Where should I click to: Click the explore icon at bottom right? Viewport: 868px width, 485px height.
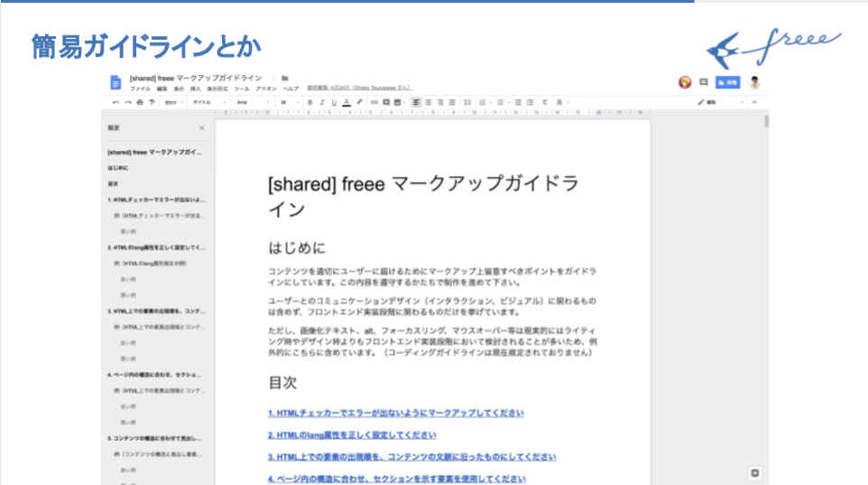coord(755,472)
